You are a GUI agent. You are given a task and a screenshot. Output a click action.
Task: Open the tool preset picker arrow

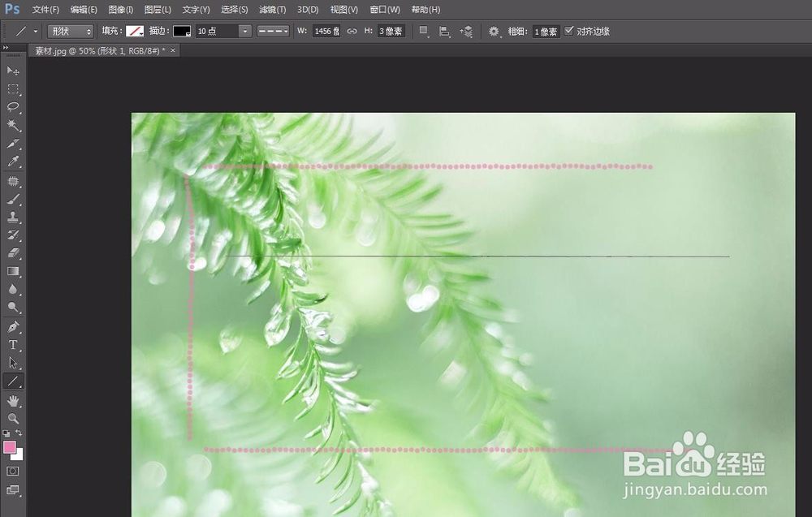[36, 31]
